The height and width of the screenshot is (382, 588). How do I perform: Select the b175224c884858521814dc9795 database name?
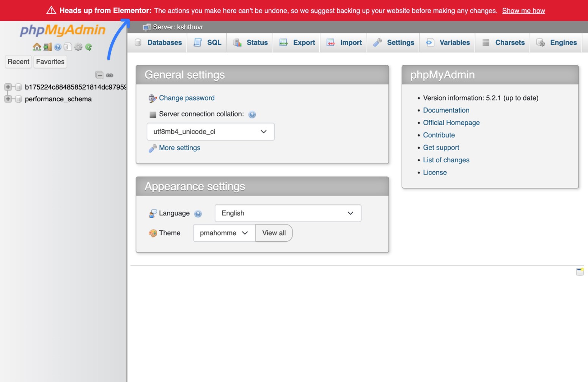75,87
